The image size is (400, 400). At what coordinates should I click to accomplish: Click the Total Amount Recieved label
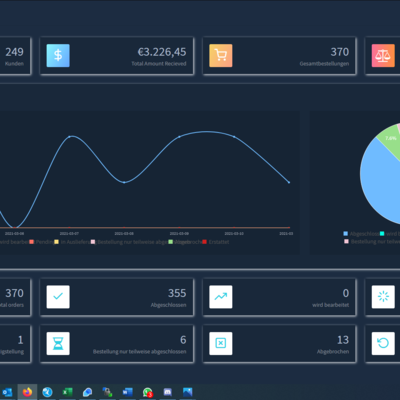coord(159,63)
